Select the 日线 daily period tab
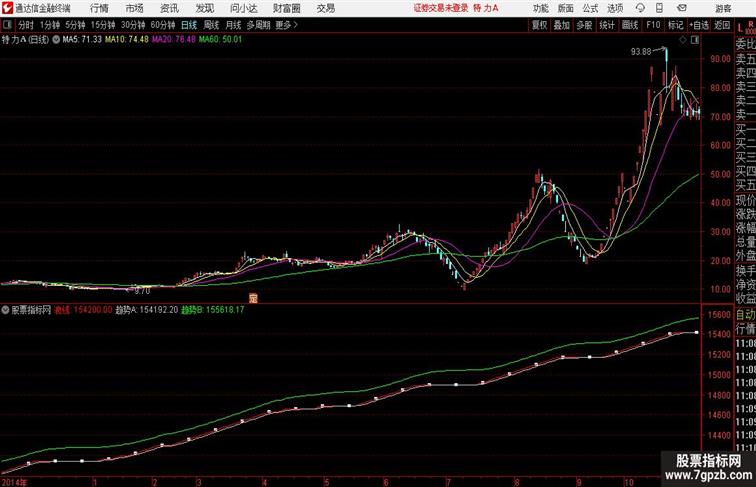Screen dimensions: 756x487 point(189,25)
